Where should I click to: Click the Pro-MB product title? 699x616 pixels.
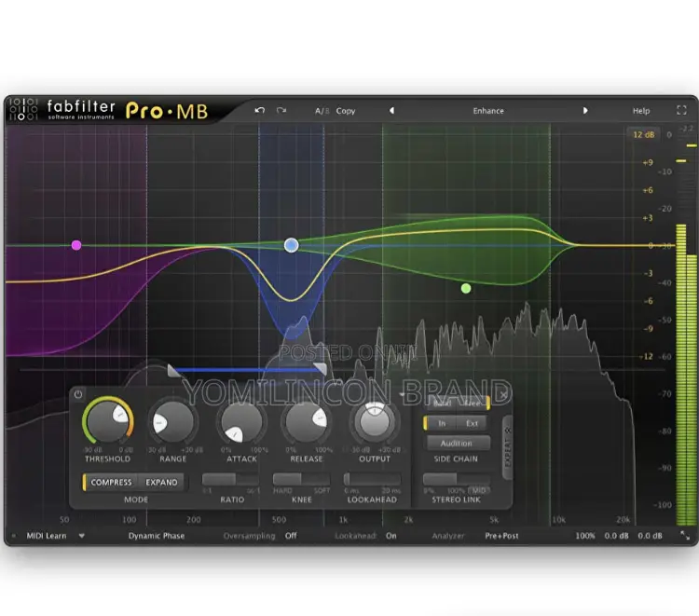(x=167, y=111)
